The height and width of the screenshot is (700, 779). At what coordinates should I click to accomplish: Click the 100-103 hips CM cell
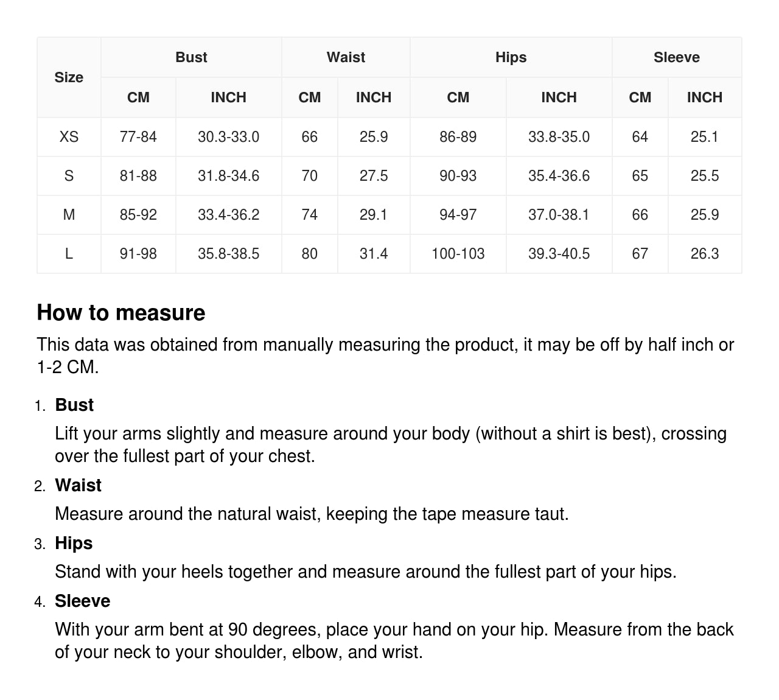(458, 254)
